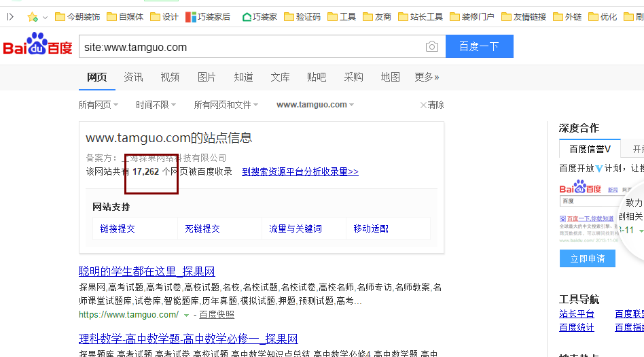
Task: Click the 流量与关键词 link
Action: 296,228
